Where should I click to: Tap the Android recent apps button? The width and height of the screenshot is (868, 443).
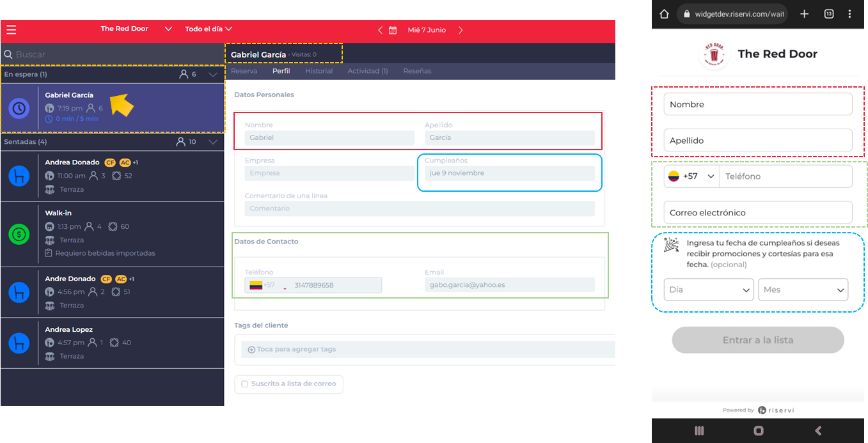click(699, 431)
